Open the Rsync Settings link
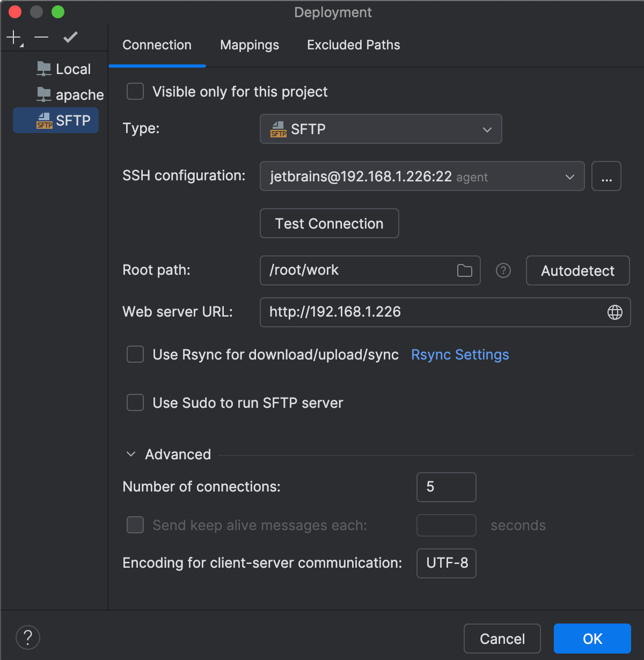The width and height of the screenshot is (644, 660). (x=460, y=355)
